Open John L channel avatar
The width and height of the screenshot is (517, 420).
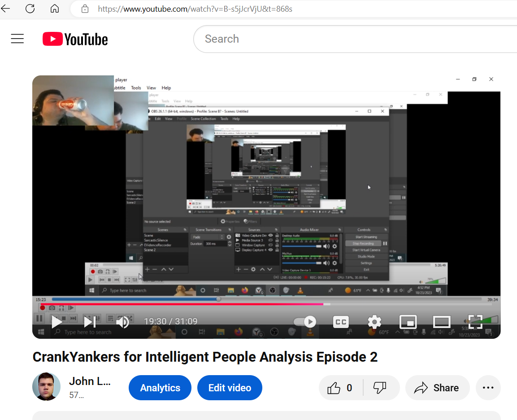(x=47, y=387)
